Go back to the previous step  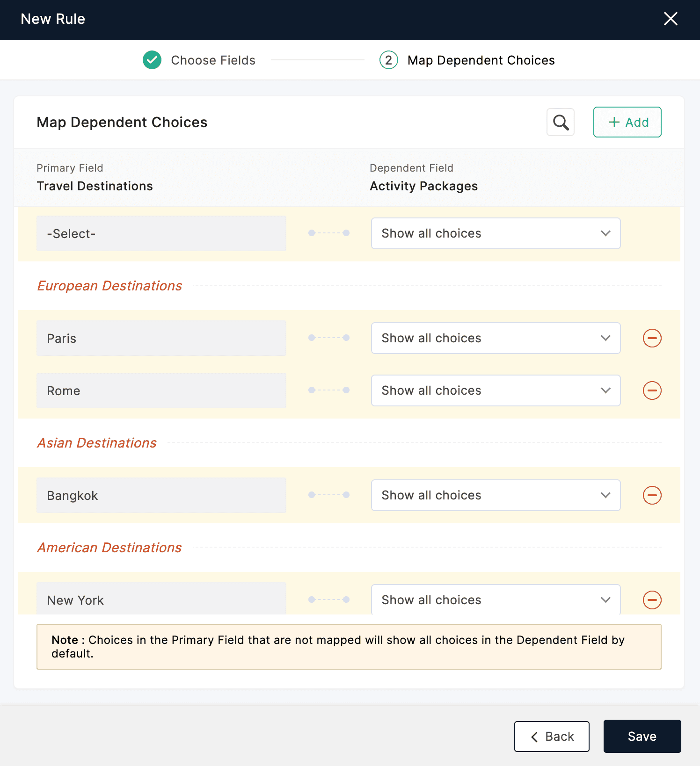(x=552, y=737)
